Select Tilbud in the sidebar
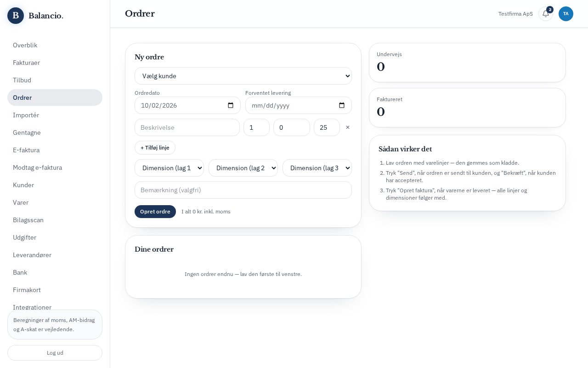 click(x=55, y=80)
